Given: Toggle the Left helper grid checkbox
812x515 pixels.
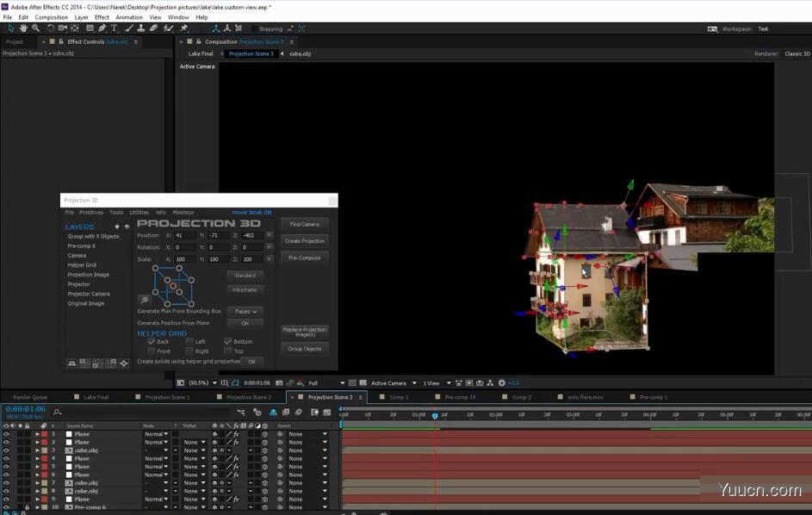Looking at the screenshot, I should 189,341.
